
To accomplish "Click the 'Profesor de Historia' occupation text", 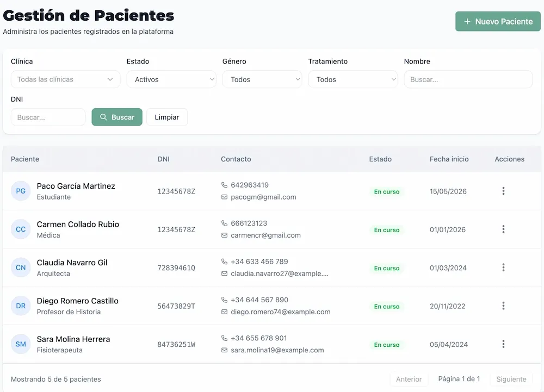I will [x=69, y=312].
